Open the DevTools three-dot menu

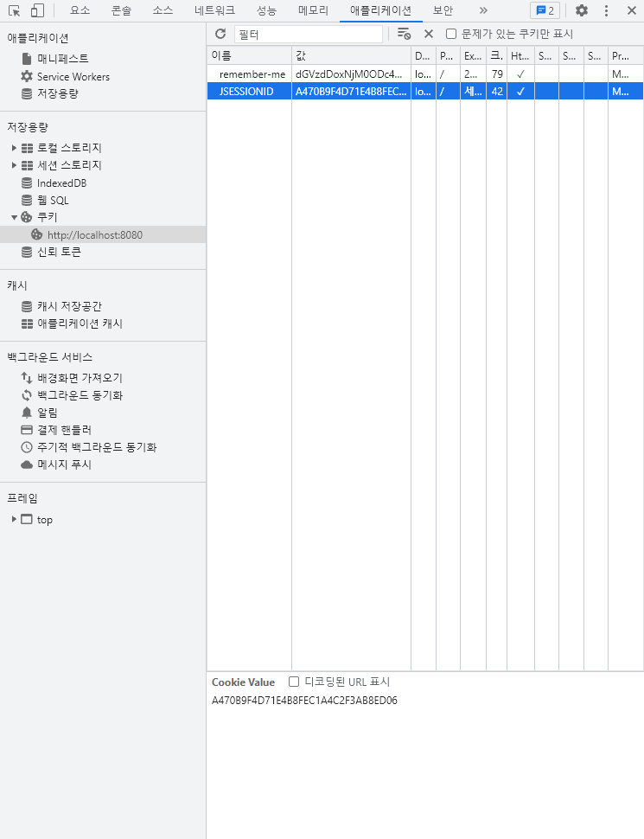pos(606,10)
